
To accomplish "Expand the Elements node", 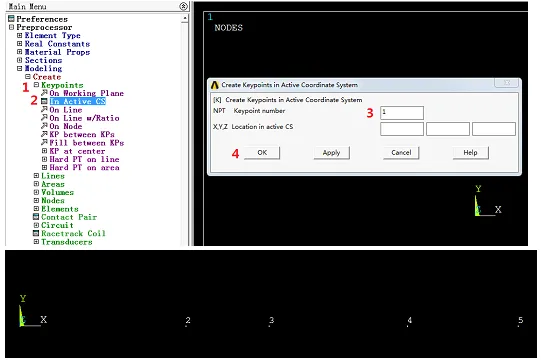I will point(36,209).
